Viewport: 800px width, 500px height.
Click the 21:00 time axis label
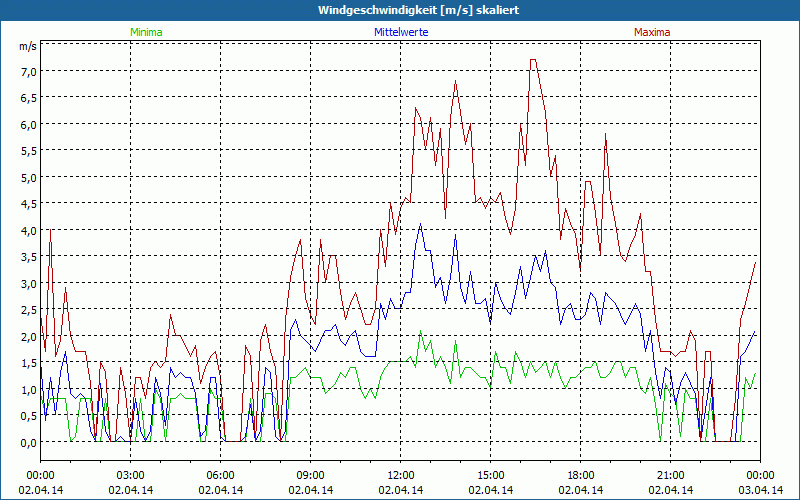coord(670,475)
